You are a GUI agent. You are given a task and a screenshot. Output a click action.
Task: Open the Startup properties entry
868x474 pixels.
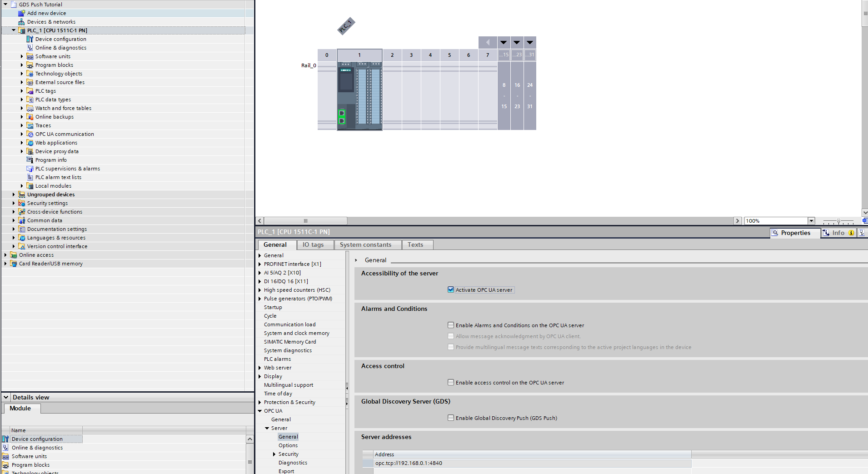(x=273, y=307)
